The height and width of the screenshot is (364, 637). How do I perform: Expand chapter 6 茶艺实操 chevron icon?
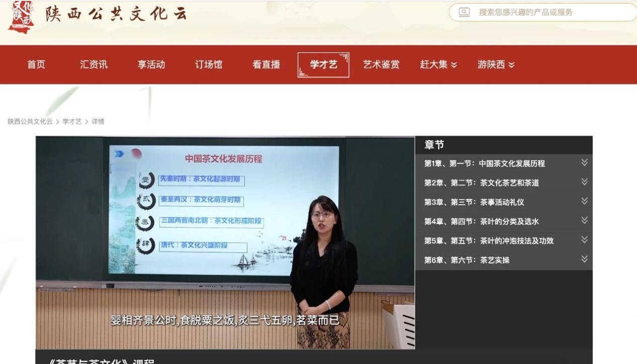click(584, 259)
